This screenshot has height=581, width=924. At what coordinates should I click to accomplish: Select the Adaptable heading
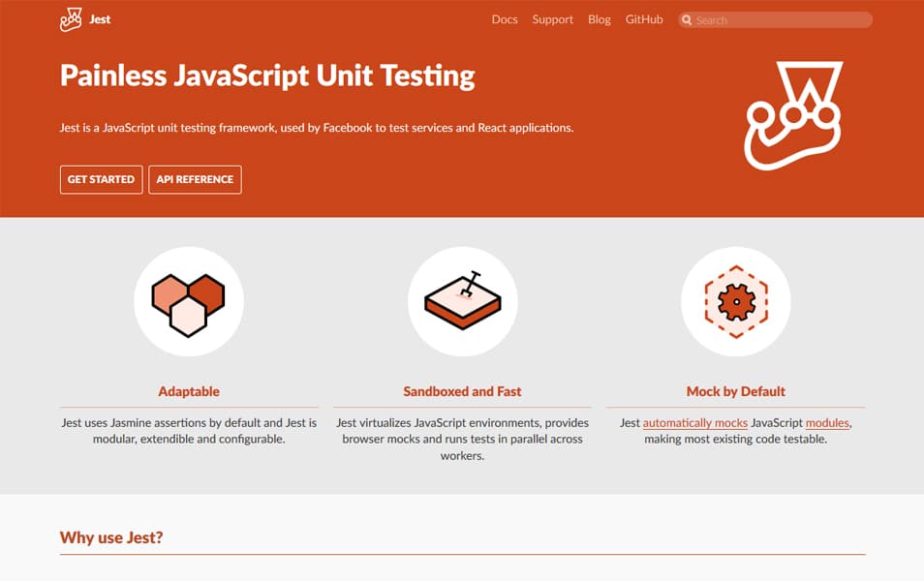tap(189, 391)
